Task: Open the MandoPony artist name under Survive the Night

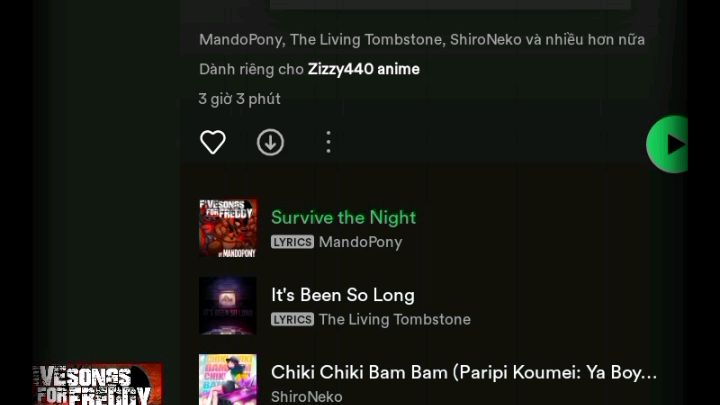Action: 360,242
